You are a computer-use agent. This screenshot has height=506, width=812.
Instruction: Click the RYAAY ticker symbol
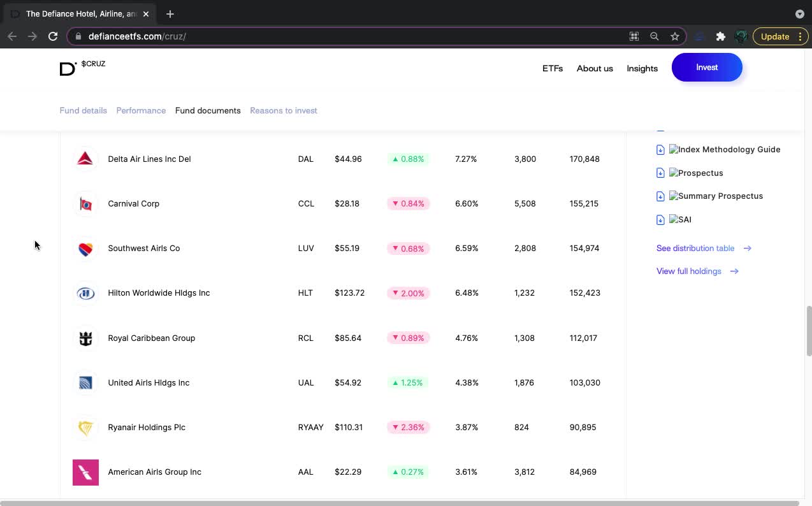click(x=310, y=428)
